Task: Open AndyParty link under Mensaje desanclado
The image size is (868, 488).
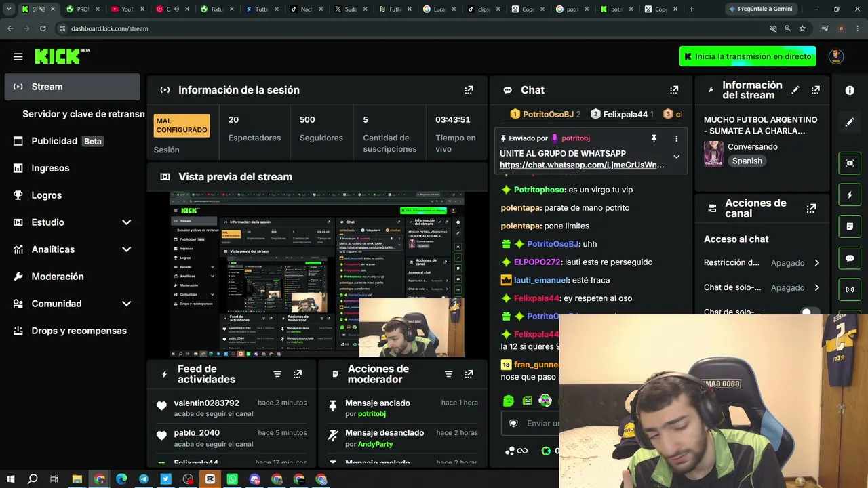Action: point(376,444)
